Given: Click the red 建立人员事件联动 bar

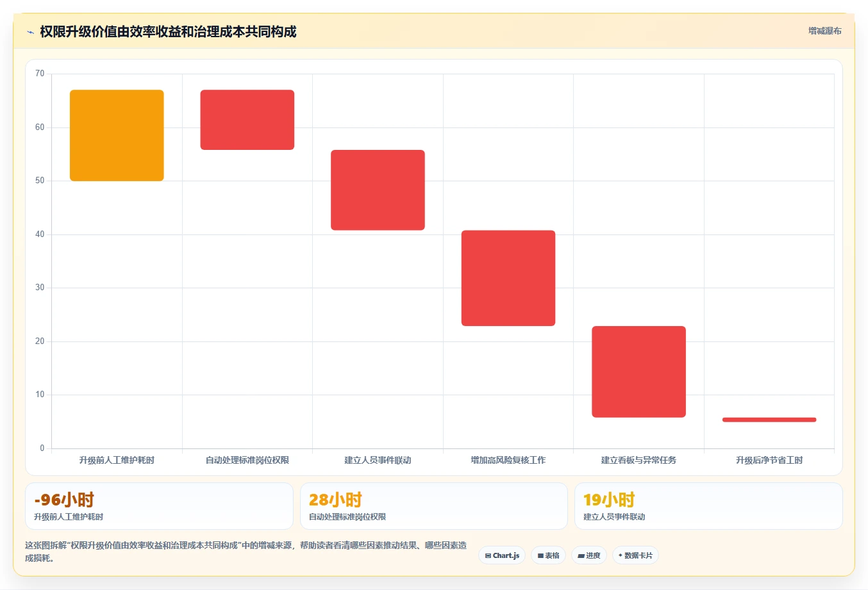Looking at the screenshot, I should (x=378, y=190).
